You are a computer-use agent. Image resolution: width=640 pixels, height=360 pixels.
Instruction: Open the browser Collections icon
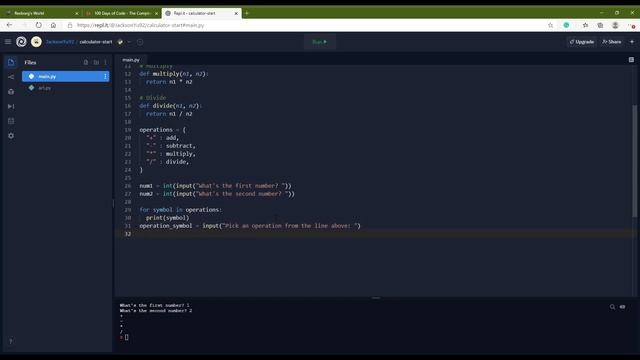600,25
